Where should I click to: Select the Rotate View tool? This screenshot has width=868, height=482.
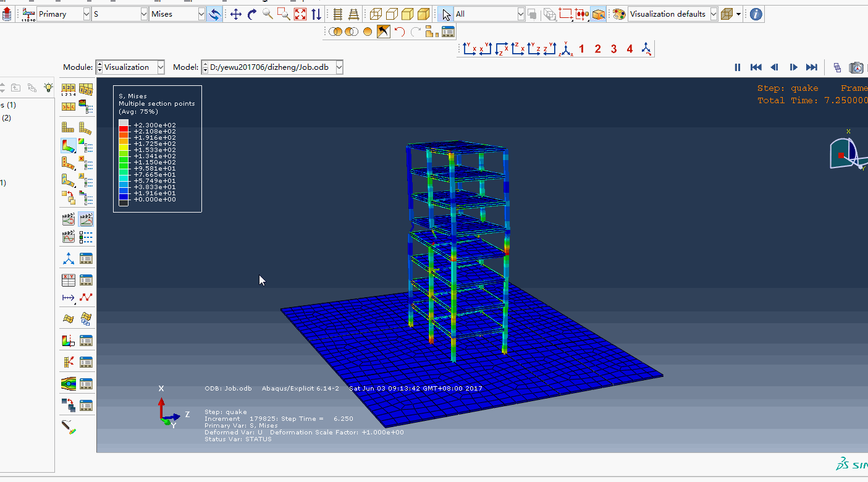pos(252,14)
